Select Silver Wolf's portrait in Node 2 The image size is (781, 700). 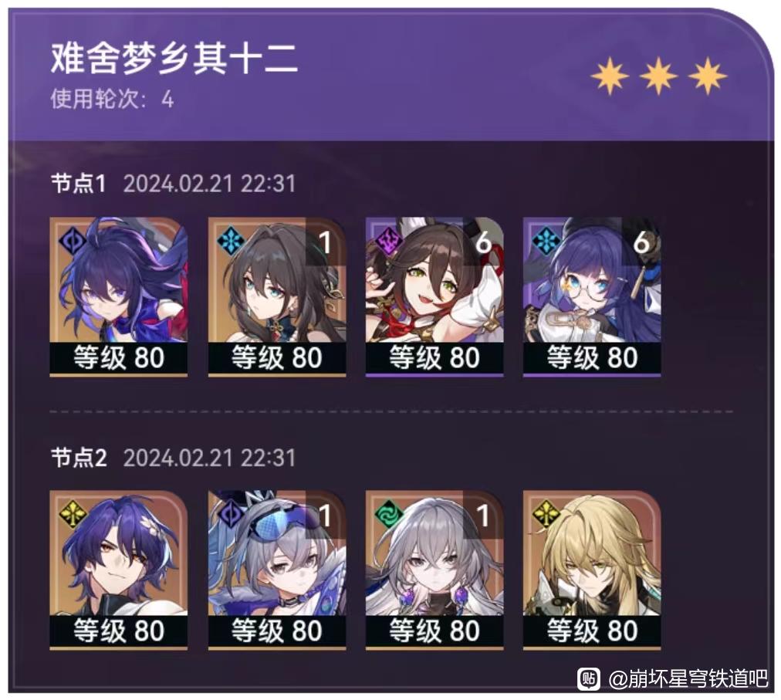277,570
